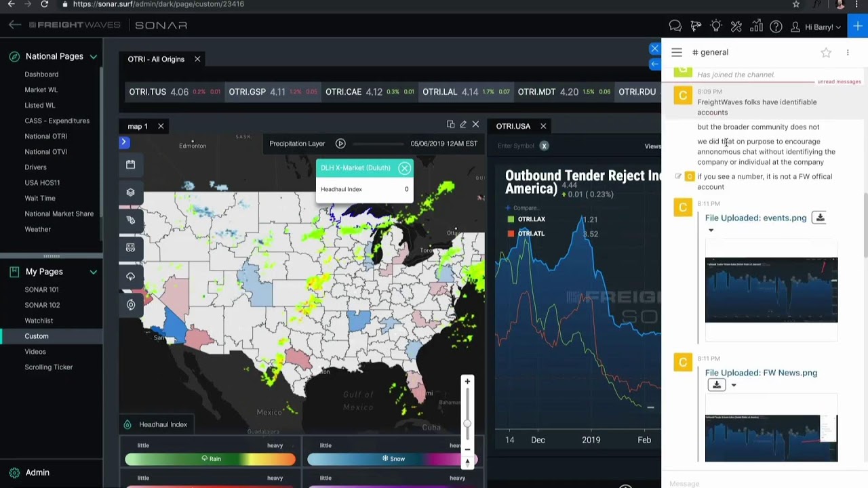
Task: Close the map 1 widget with the X icon
Action: tap(475, 125)
